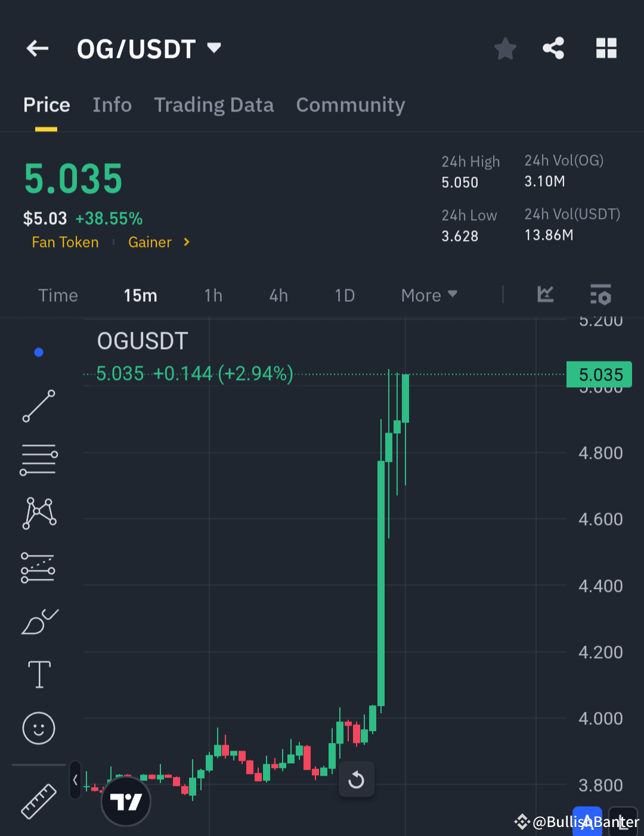Tap the share icon in the header
Image resolution: width=644 pixels, height=836 pixels.
click(553, 48)
